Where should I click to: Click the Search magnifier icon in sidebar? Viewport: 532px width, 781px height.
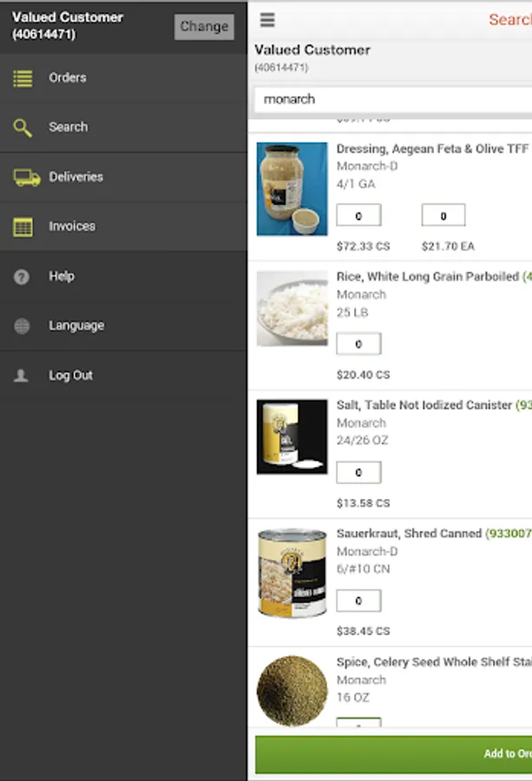23,128
